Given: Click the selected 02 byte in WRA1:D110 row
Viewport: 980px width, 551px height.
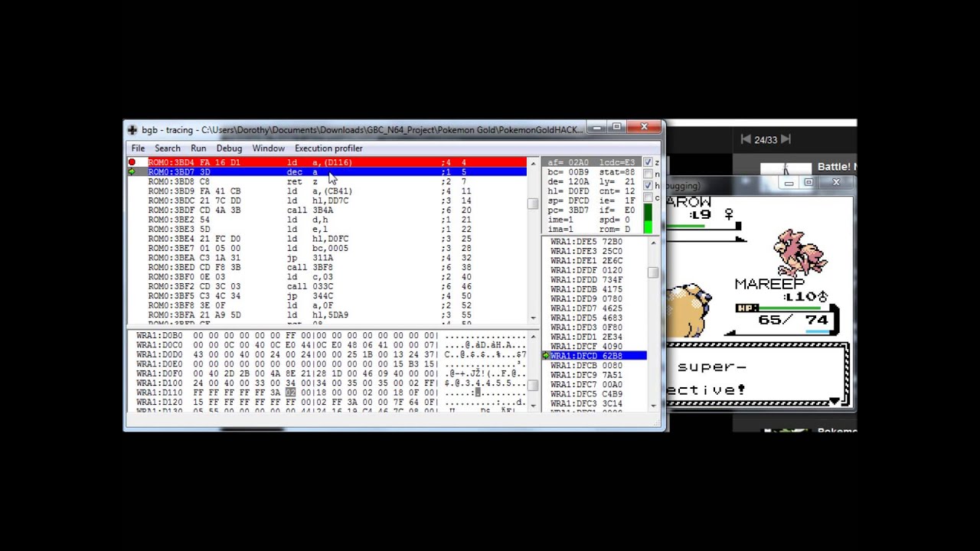Looking at the screenshot, I should click(290, 393).
